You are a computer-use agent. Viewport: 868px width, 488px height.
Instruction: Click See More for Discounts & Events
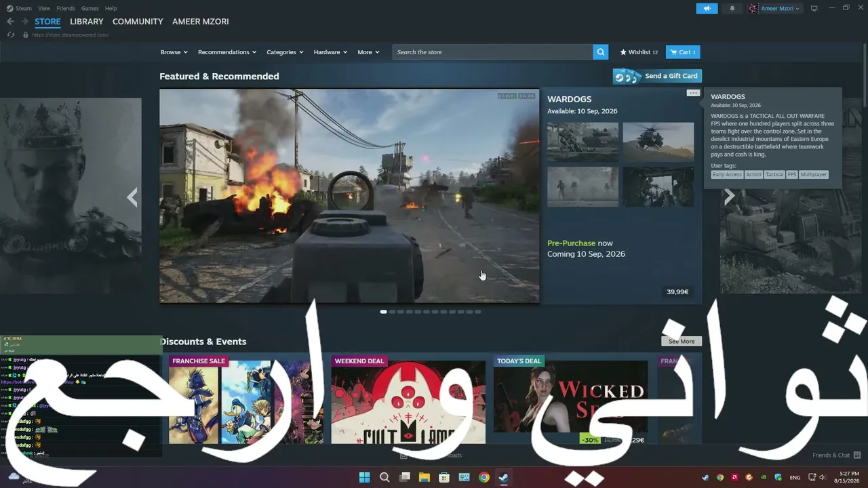point(682,342)
